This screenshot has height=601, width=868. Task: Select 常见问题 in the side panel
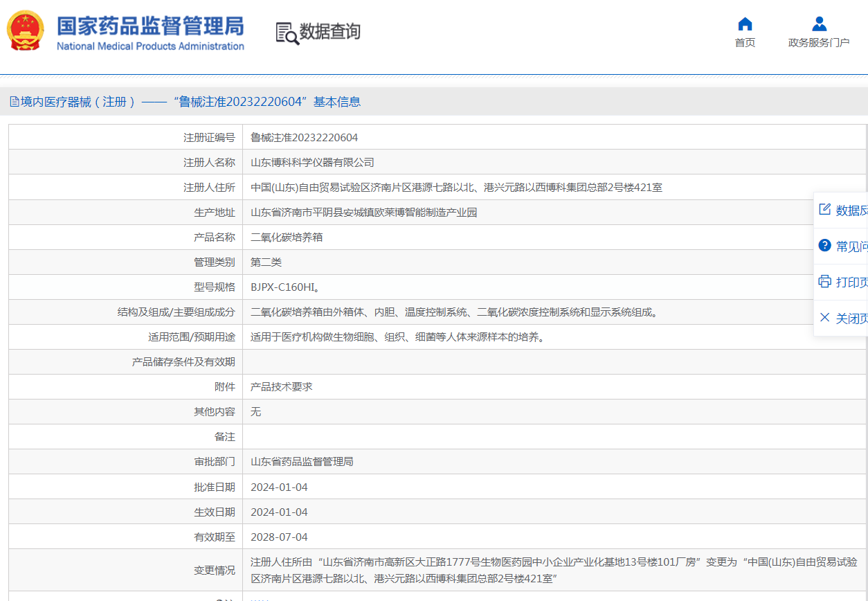(852, 246)
